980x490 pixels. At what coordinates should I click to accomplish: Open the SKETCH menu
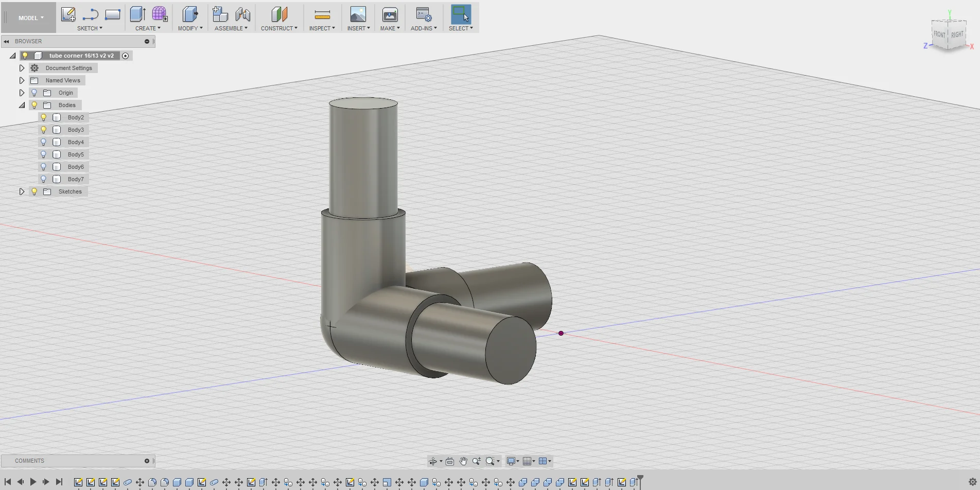click(90, 28)
